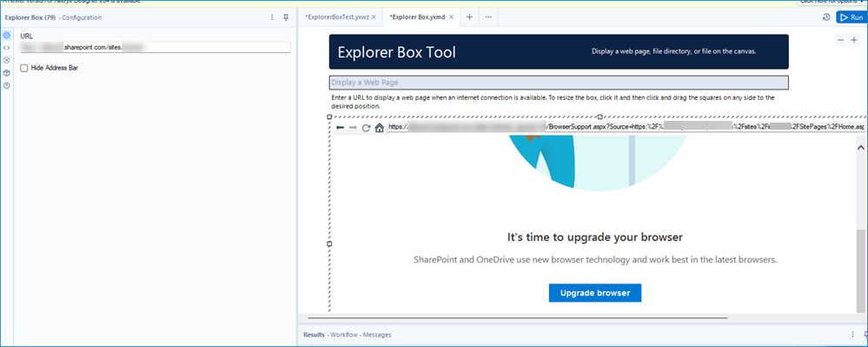The width and height of the screenshot is (868, 347).
Task: Zoom in on the canvas with plus
Action: click(x=854, y=40)
